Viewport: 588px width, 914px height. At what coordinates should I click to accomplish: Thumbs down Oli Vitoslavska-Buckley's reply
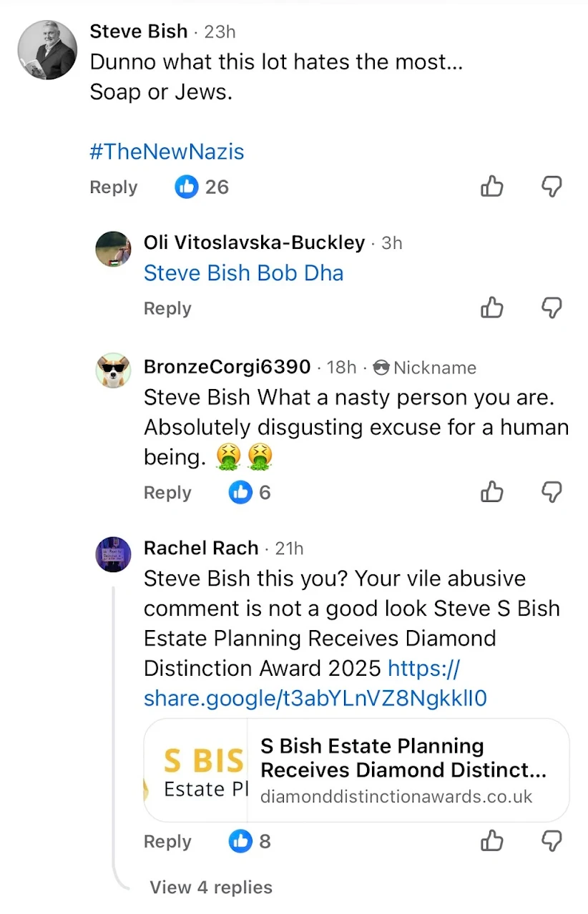pyautogui.click(x=552, y=308)
